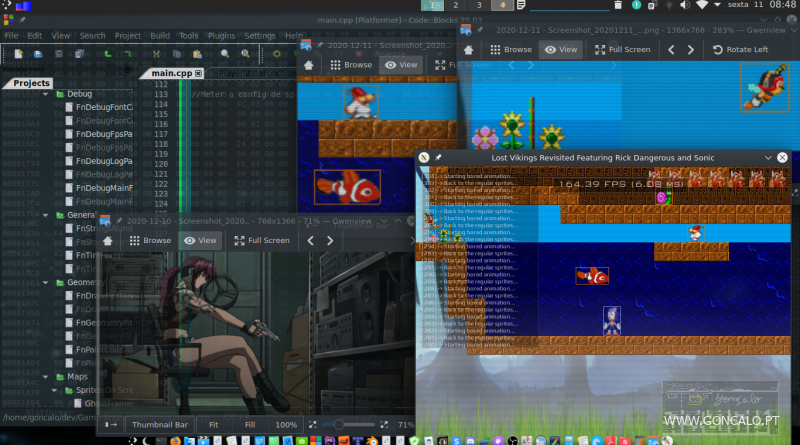
Task: Open the trash icon in top panel
Action: [618, 5]
